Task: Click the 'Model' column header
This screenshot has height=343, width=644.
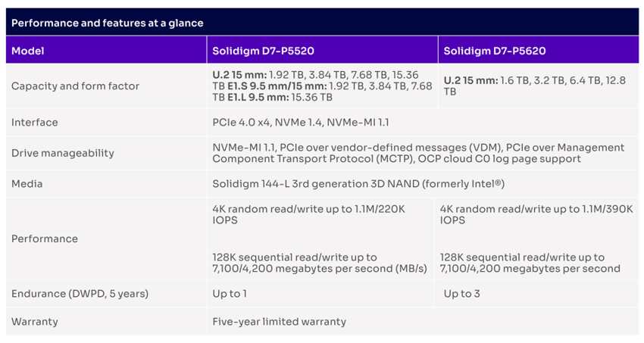Action: tap(28, 51)
